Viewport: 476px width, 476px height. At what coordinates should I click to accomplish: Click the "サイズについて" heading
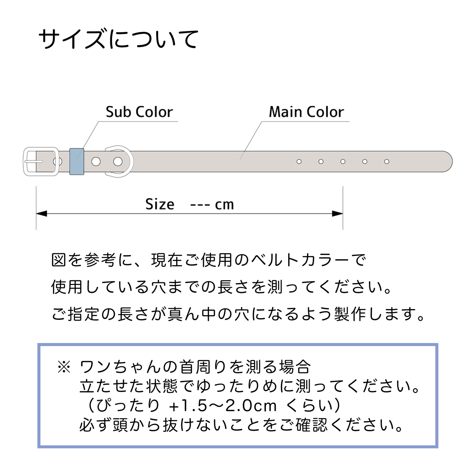click(119, 39)
